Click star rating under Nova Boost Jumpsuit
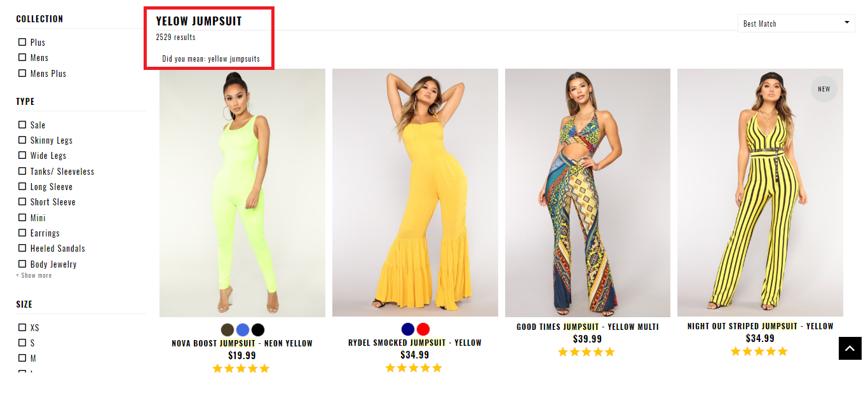The width and height of the screenshot is (868, 403). tap(241, 368)
